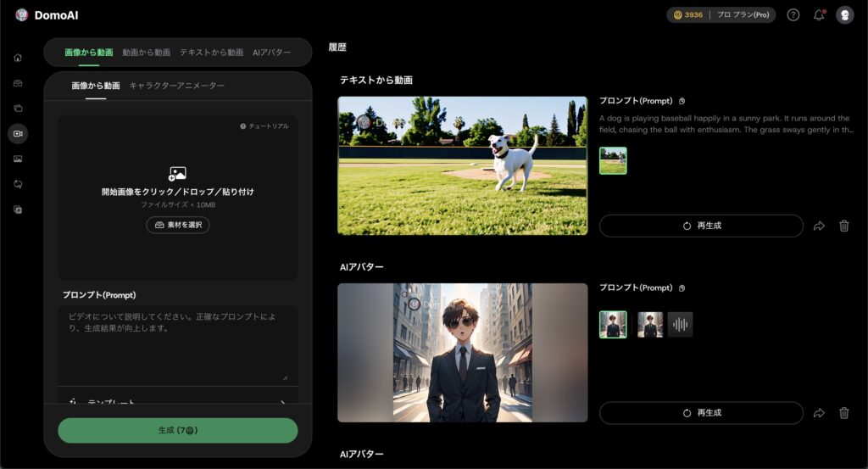Viewport: 868px width, 469px height.
Task: Select the video camera sidebar icon
Action: (x=18, y=133)
